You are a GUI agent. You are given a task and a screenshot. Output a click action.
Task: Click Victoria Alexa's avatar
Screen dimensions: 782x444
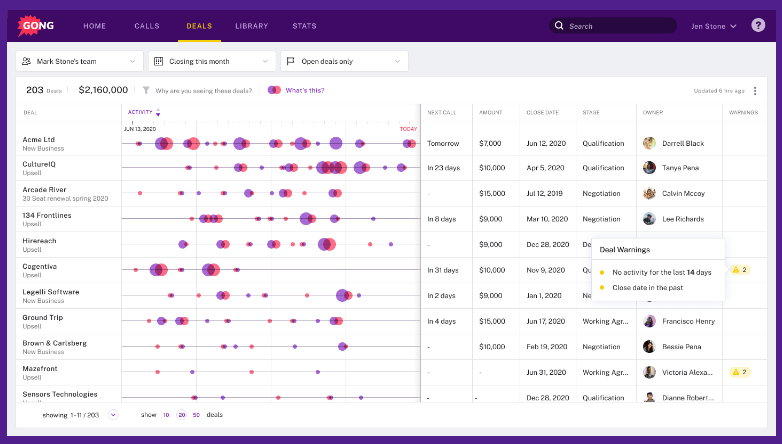click(649, 372)
